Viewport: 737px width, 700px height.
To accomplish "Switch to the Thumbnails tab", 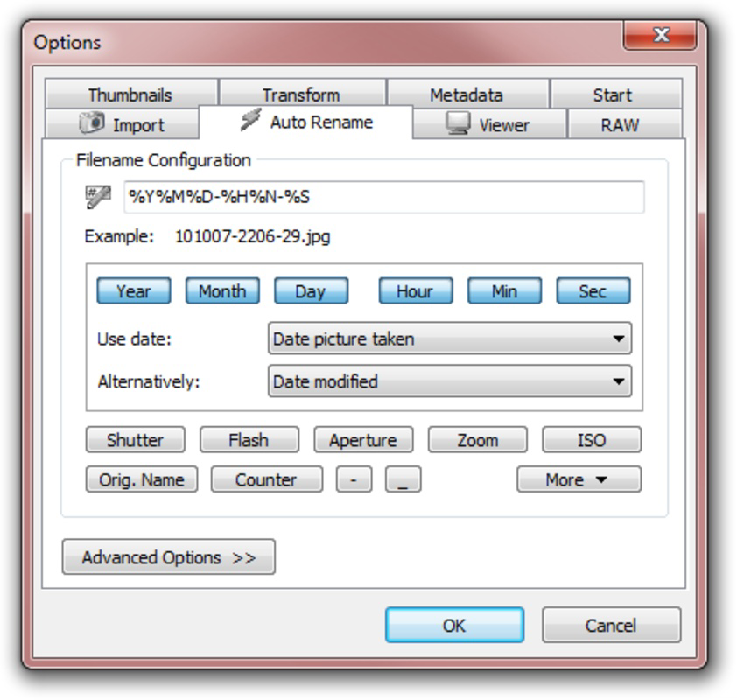I will 131,94.
